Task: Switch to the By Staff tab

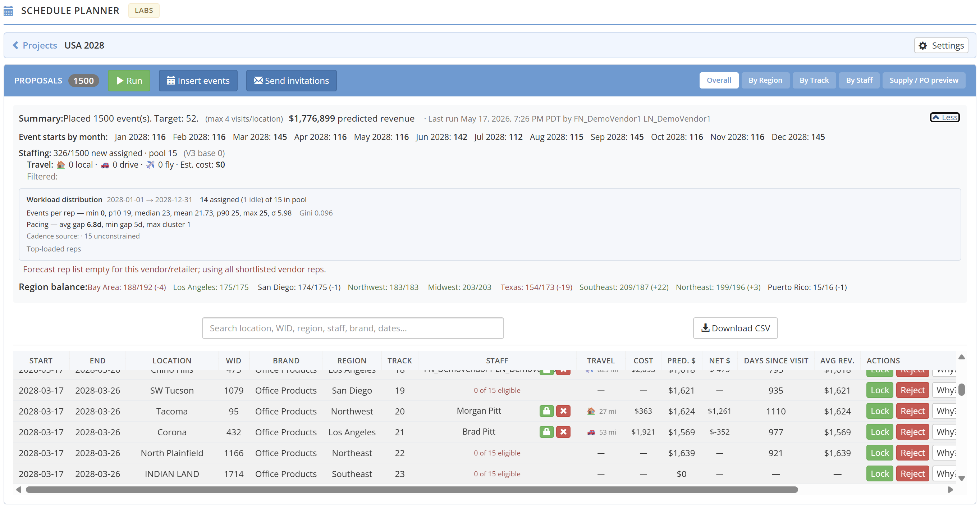Action: (x=859, y=80)
